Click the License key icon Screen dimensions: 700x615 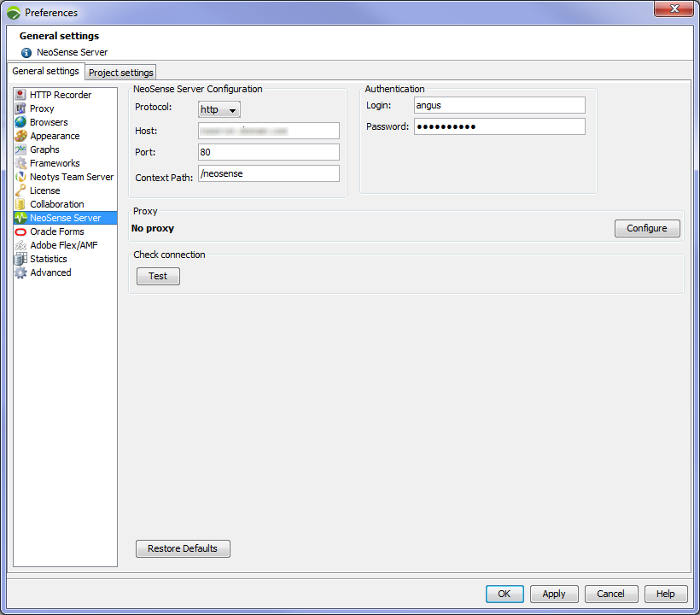pyautogui.click(x=20, y=190)
